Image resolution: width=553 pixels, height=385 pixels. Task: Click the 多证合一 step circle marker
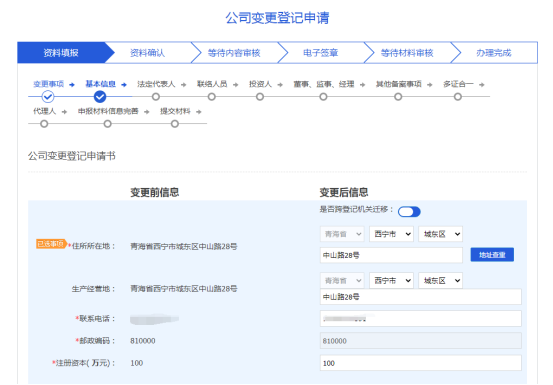pos(458,97)
